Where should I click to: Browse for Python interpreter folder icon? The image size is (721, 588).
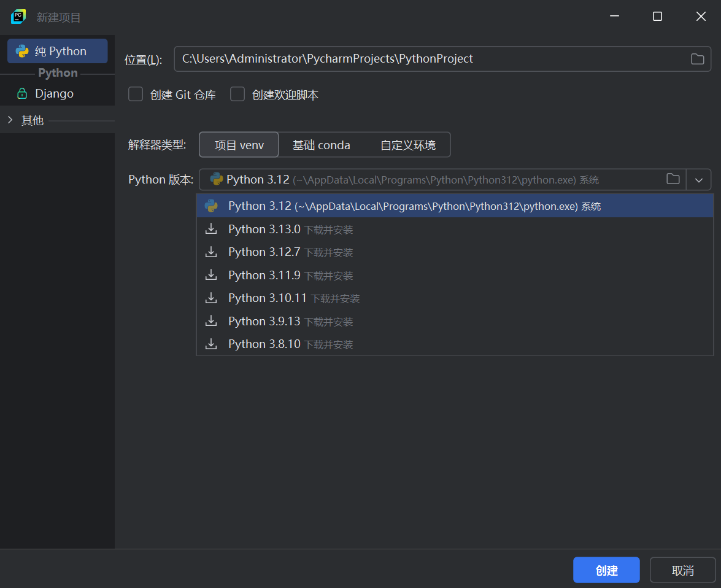pyautogui.click(x=673, y=179)
